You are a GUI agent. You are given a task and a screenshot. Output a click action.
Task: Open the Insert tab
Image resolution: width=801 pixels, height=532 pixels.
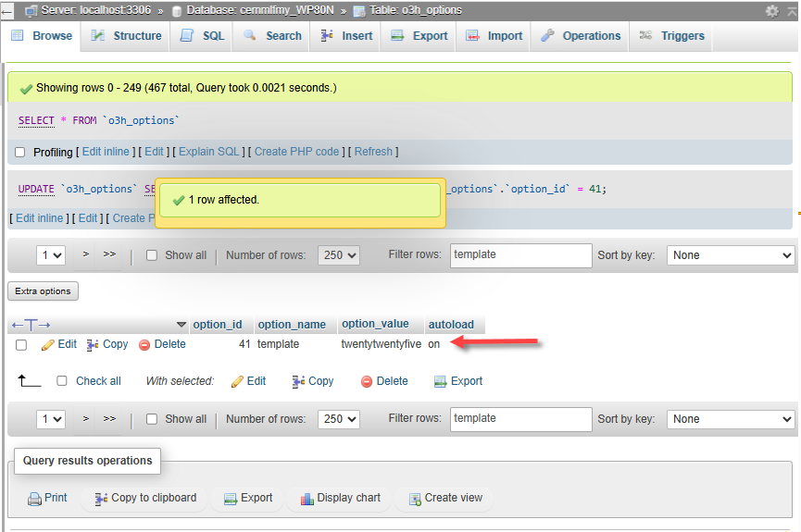click(x=346, y=36)
